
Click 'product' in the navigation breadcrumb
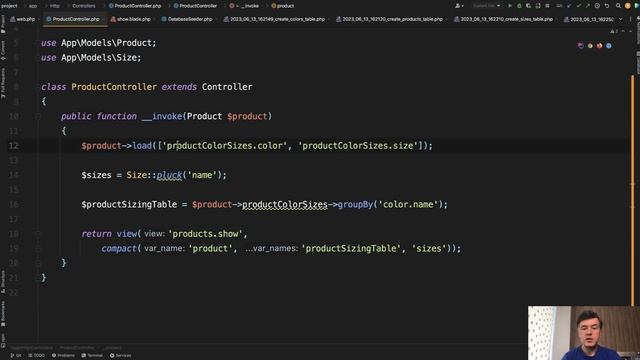click(282, 6)
